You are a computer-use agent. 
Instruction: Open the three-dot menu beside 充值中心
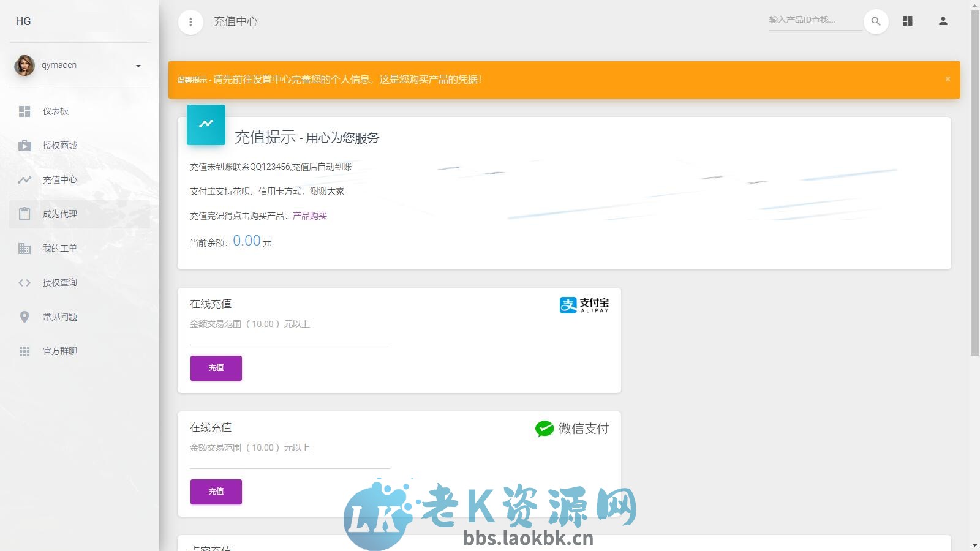190,21
